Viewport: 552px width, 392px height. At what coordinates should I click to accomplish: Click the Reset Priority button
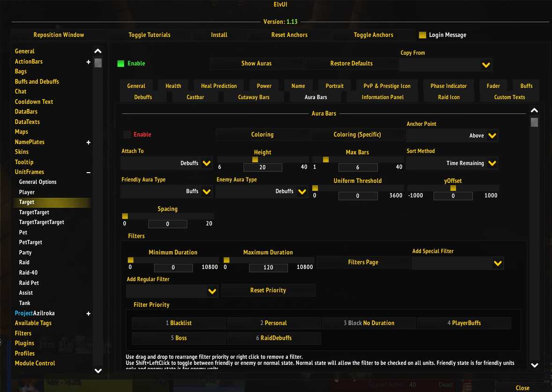click(x=268, y=290)
